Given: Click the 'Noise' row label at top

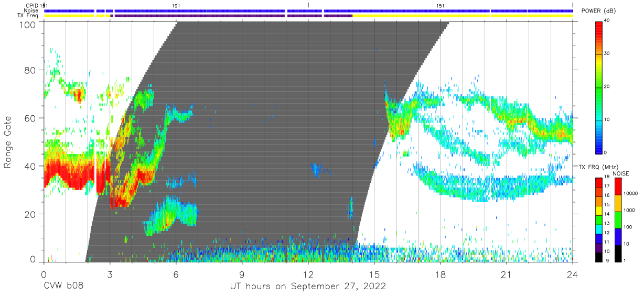Looking at the screenshot, I should 30,10.
